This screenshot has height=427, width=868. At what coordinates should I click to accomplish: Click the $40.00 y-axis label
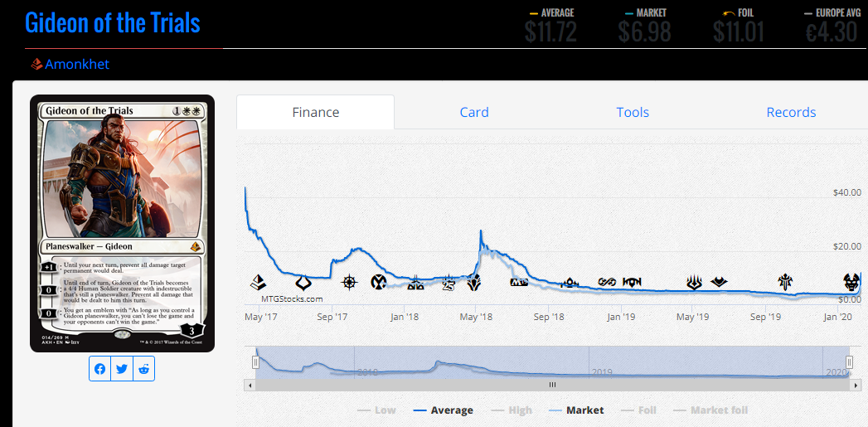click(x=847, y=192)
